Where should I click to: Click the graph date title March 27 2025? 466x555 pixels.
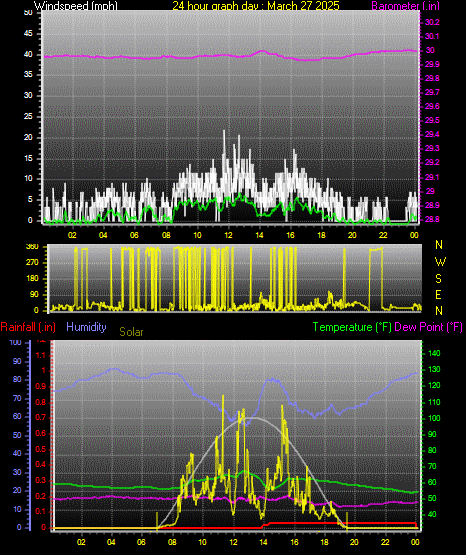tap(256, 5)
